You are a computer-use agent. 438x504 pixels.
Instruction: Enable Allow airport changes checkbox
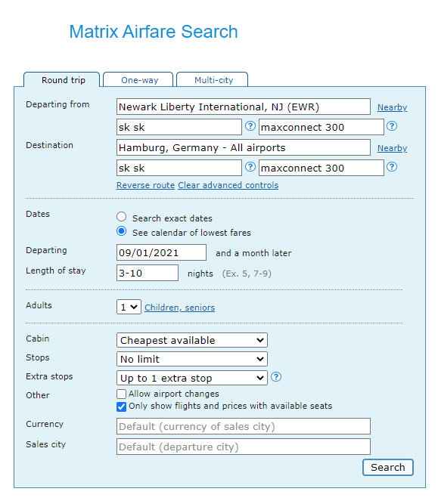(x=121, y=394)
